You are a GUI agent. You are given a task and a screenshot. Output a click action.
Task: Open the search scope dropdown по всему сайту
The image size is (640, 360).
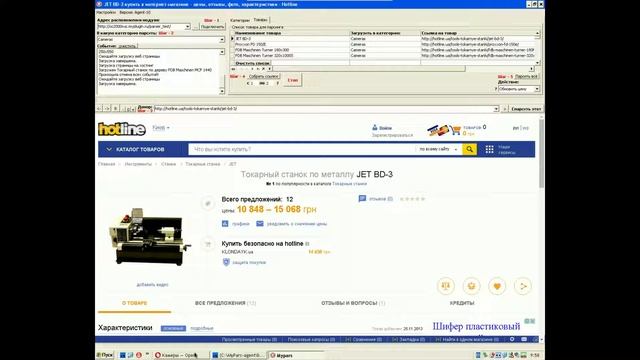tap(438, 149)
